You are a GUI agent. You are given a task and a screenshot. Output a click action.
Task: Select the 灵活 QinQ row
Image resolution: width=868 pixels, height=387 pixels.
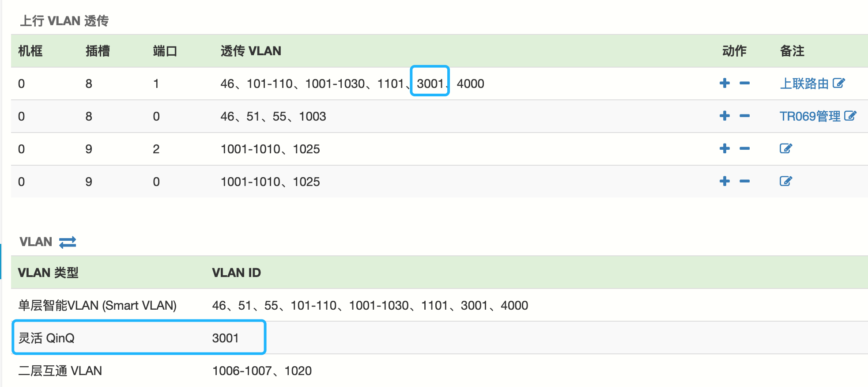click(139, 338)
